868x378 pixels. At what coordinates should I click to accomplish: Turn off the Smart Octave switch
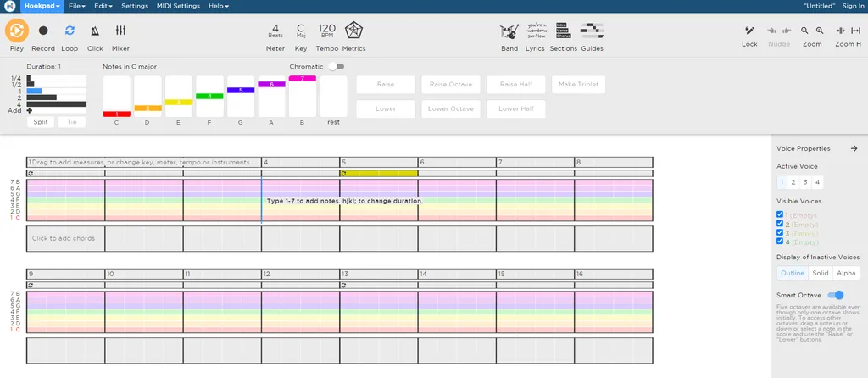835,295
